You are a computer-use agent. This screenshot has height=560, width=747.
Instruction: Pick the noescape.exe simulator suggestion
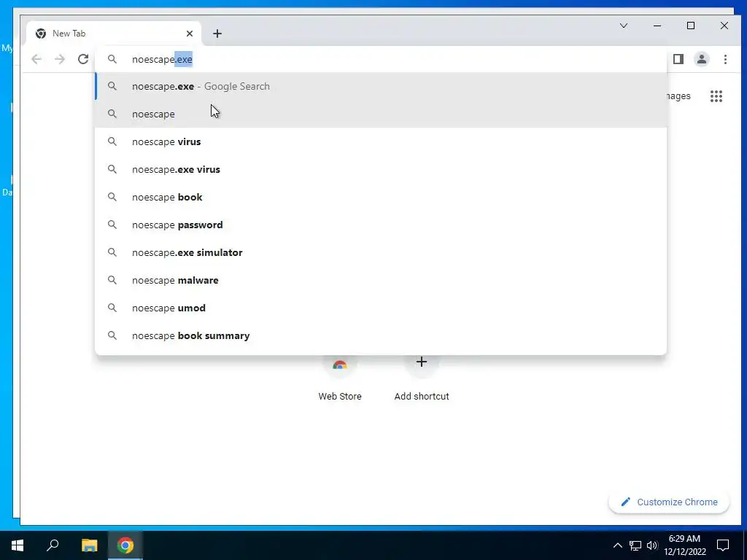pyautogui.click(x=381, y=252)
